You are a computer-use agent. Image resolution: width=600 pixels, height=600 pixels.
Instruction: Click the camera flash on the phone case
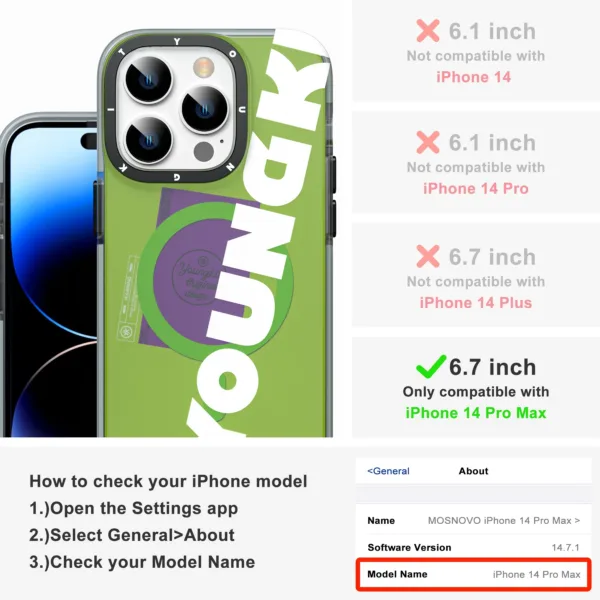(x=203, y=68)
